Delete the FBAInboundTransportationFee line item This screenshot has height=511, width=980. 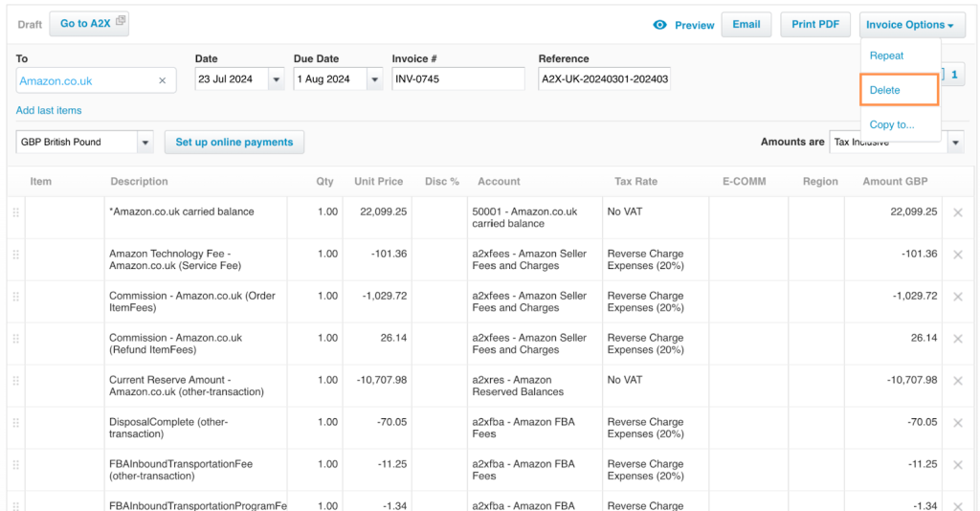[957, 465]
